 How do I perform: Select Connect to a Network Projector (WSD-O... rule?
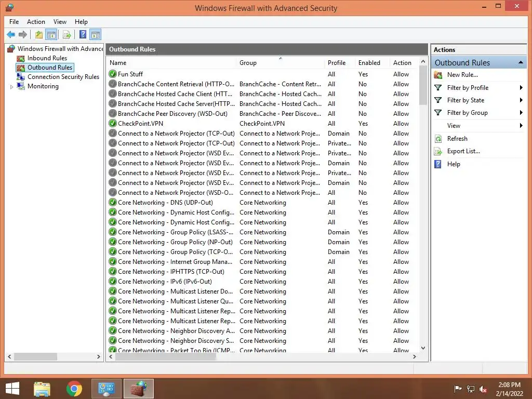263,193
